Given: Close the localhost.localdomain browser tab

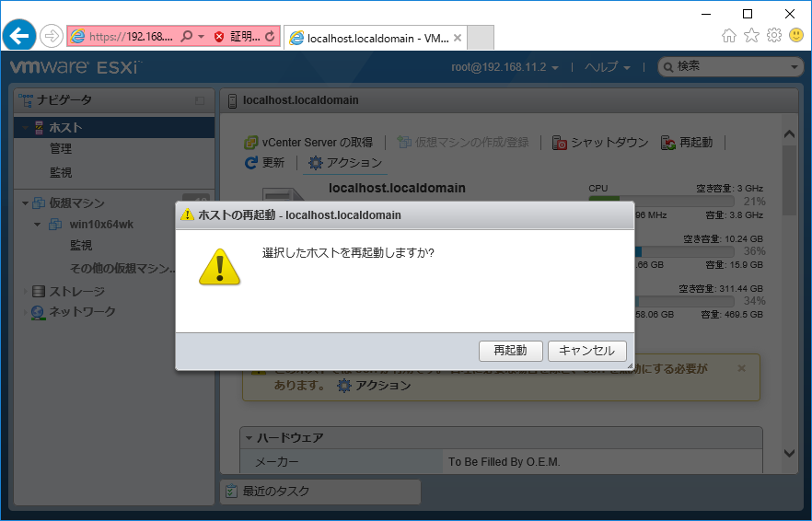Looking at the screenshot, I should pos(458,38).
